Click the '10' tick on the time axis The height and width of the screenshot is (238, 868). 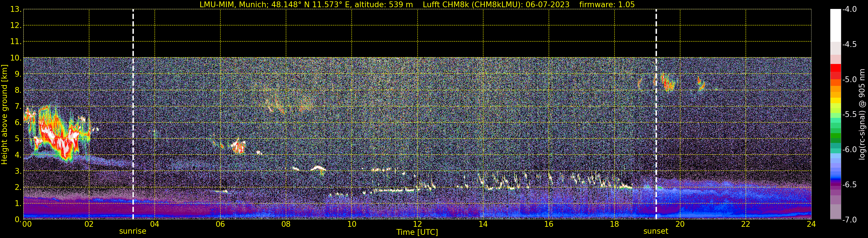point(352,224)
